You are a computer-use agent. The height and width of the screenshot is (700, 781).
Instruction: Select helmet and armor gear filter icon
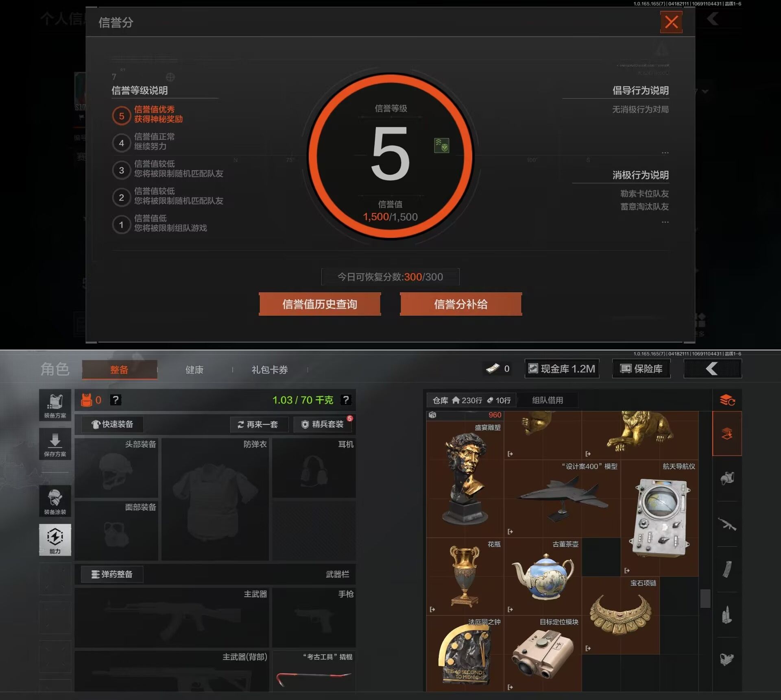pyautogui.click(x=727, y=478)
